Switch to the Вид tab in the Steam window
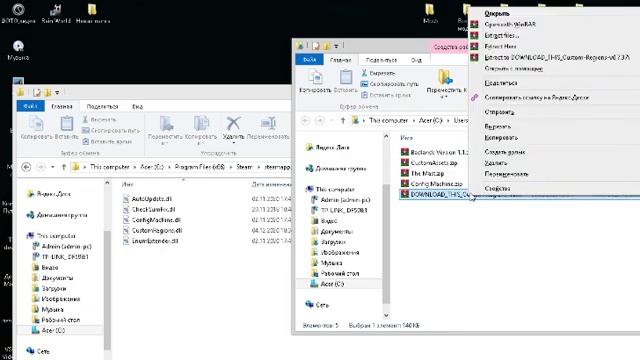 point(138,107)
